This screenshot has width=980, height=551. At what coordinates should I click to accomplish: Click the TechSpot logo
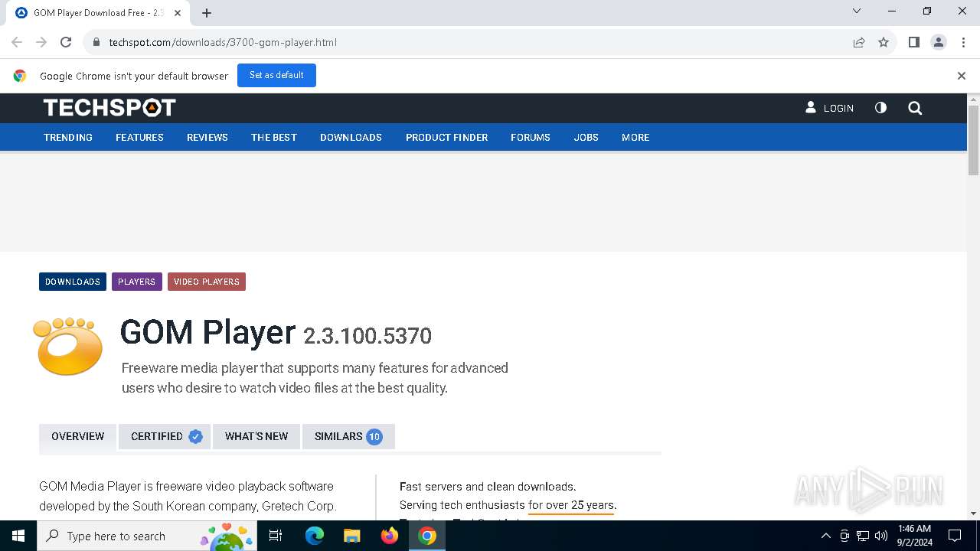tap(109, 108)
